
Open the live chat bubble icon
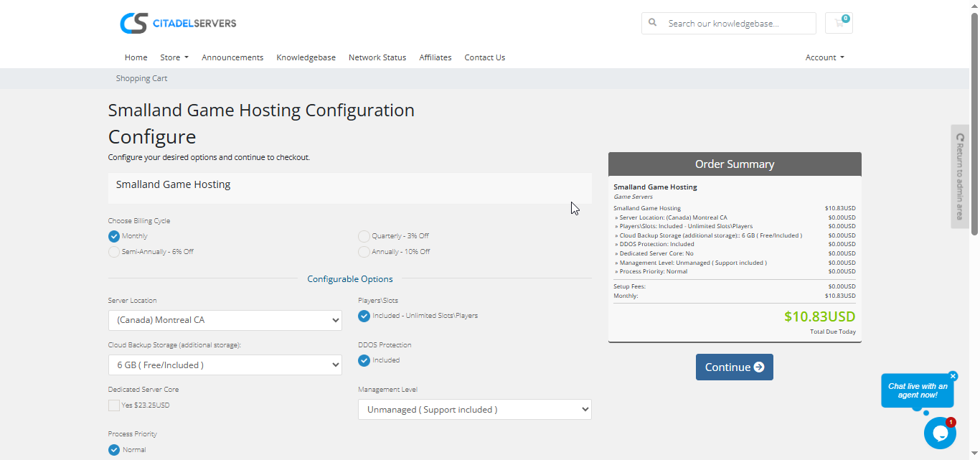[940, 433]
